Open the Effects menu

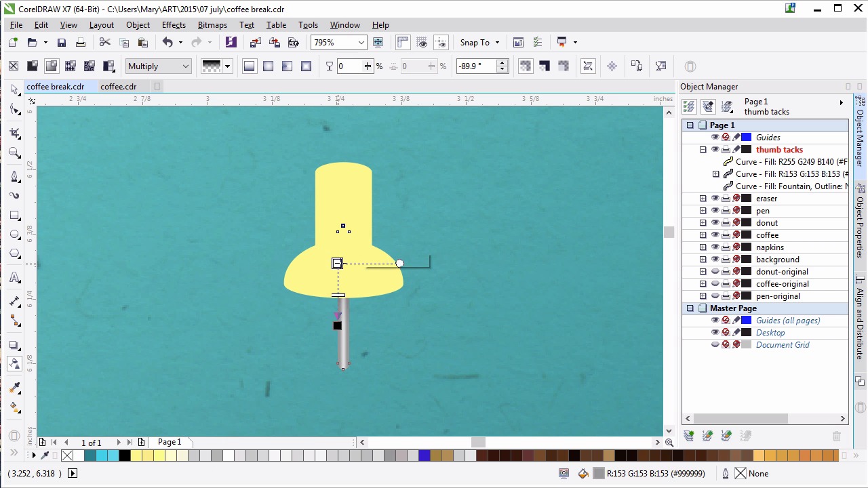click(x=174, y=25)
